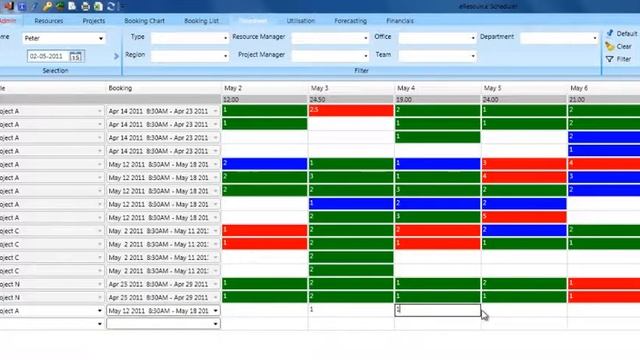Image resolution: width=640 pixels, height=360 pixels.
Task: Click the Clear button label
Action: pyautogui.click(x=624, y=47)
